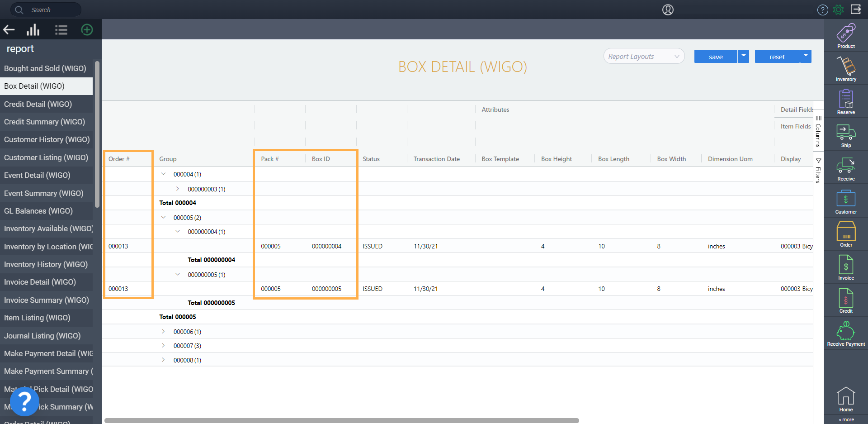Select Event Summary (WIGO) report
The image size is (868, 424).
(x=46, y=193)
